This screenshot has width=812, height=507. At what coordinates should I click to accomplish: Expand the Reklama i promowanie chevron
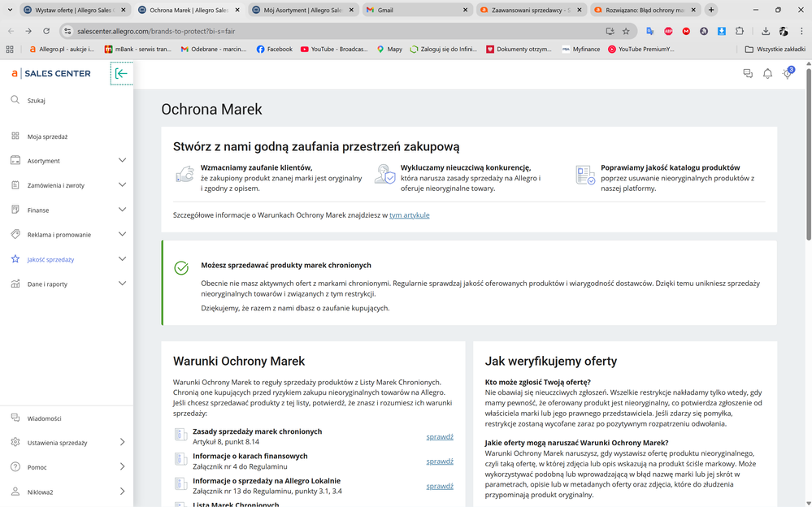point(122,234)
